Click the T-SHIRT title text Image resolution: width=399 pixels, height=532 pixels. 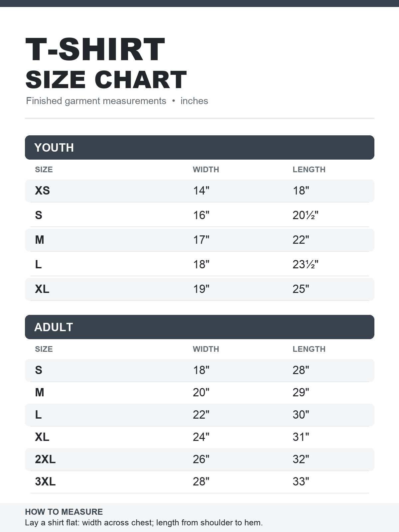coord(95,50)
